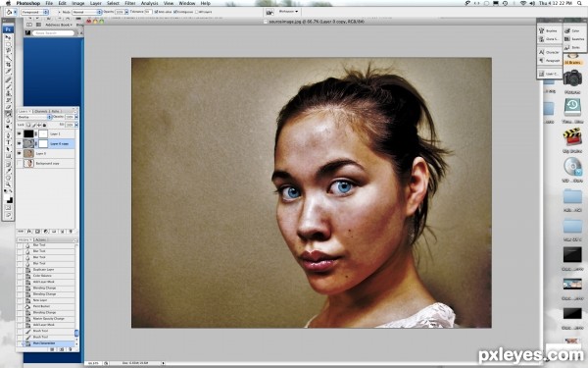Go to Color Balance history state
588x368 pixels.
pos(42,276)
